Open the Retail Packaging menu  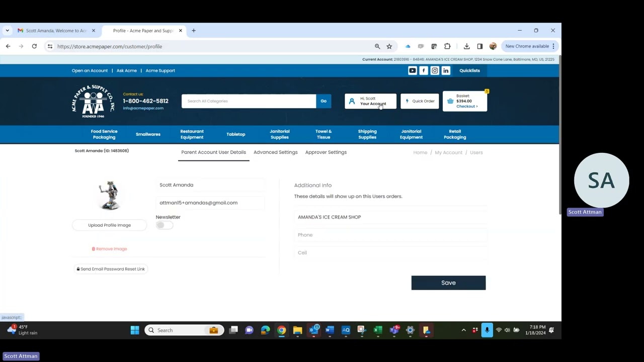(455, 134)
